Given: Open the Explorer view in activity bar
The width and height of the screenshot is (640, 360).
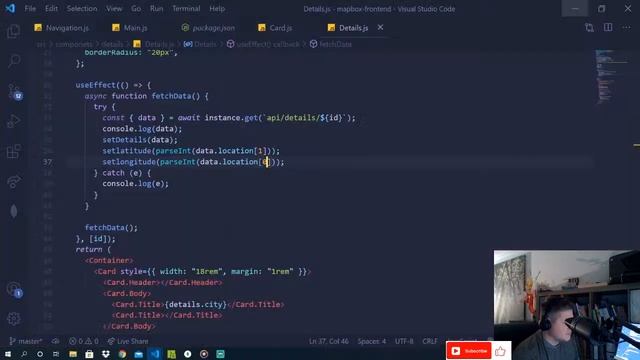Looking at the screenshot, I should point(13,31).
